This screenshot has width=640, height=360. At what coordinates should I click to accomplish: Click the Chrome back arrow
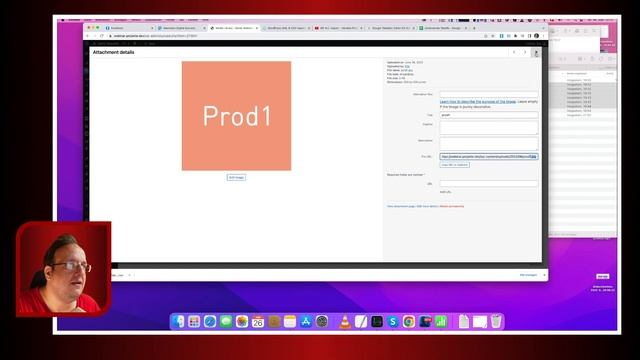click(87, 36)
